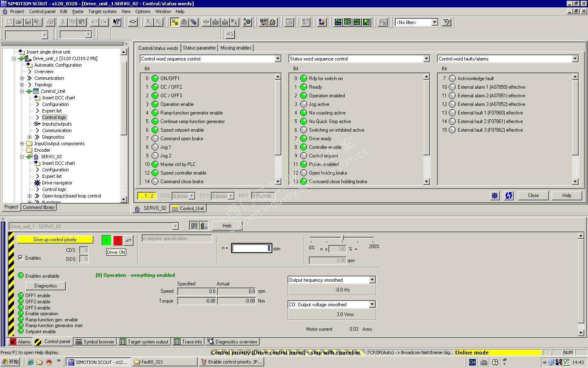Click the connect to target system icon
Screen dimensions: 588x368
[x=175, y=22]
